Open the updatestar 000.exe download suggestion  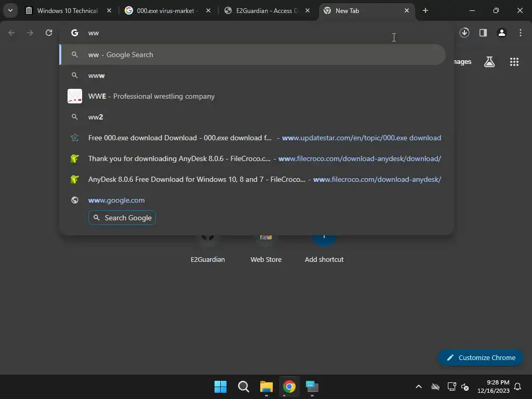pyautogui.click(x=252, y=138)
